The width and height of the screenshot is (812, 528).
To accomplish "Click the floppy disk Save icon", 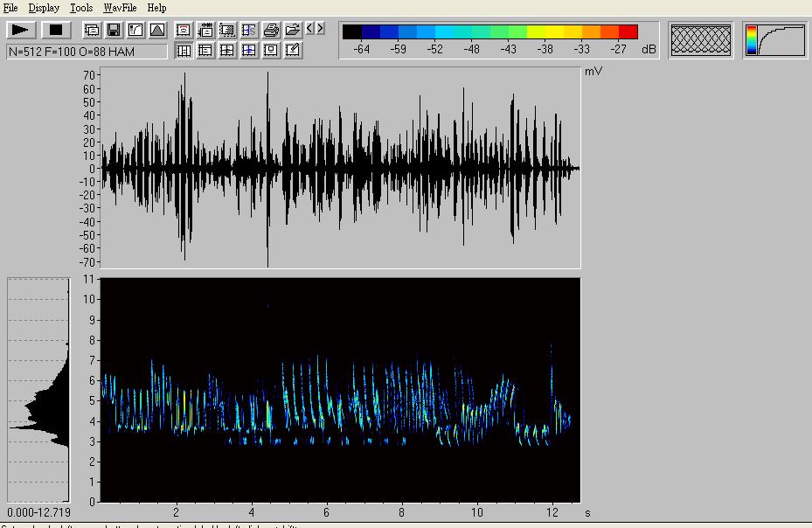I will 114,30.
